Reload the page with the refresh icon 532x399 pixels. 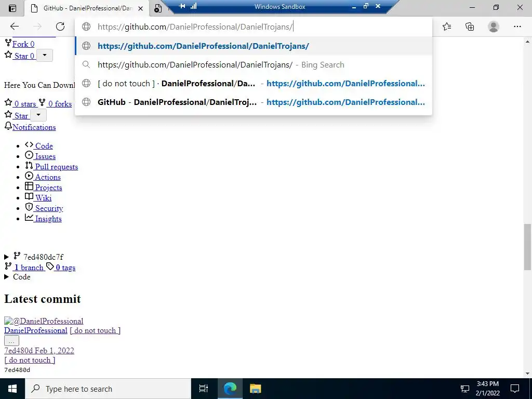click(x=60, y=26)
